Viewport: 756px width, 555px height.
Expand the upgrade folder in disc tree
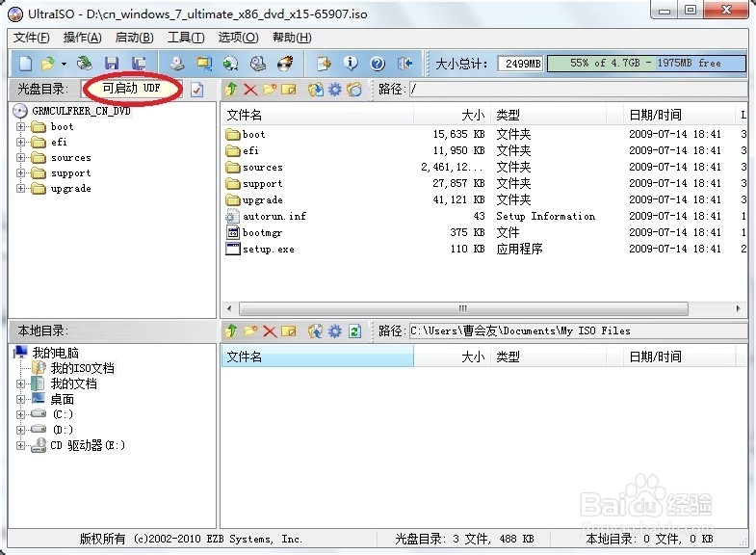[x=20, y=189]
